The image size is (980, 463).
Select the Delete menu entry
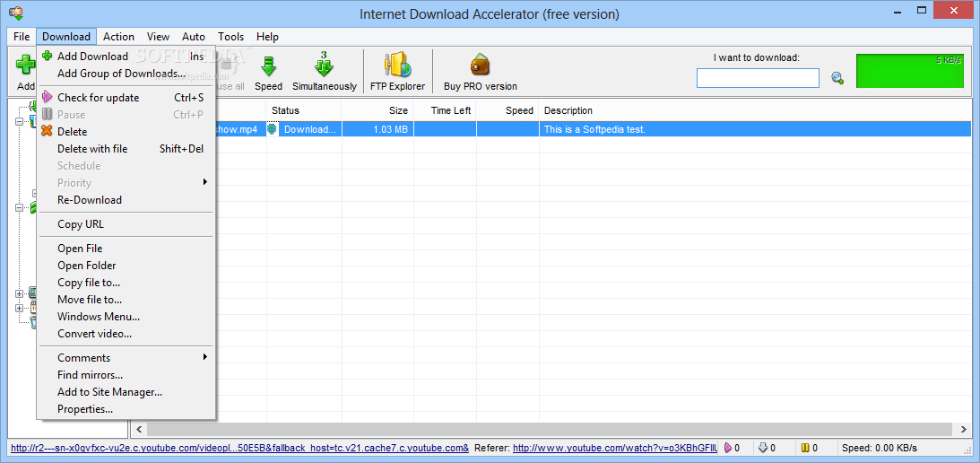coord(126,131)
